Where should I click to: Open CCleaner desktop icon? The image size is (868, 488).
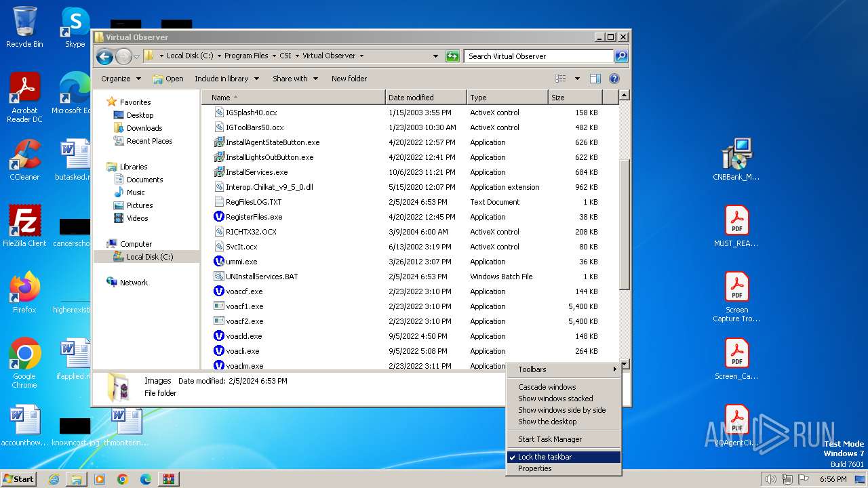pyautogui.click(x=24, y=160)
